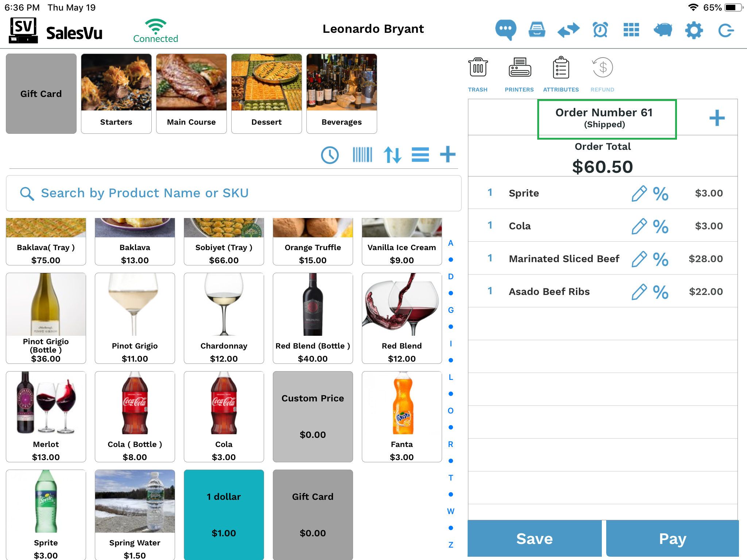This screenshot has height=560, width=747.
Task: Tap the barcode scanner icon
Action: 362,155
